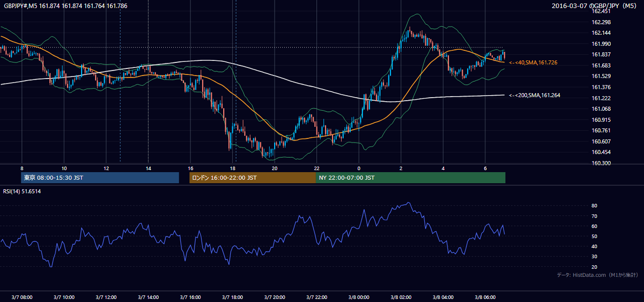Click the 3/7 16:00 date label
The image size is (644, 302).
point(190,297)
